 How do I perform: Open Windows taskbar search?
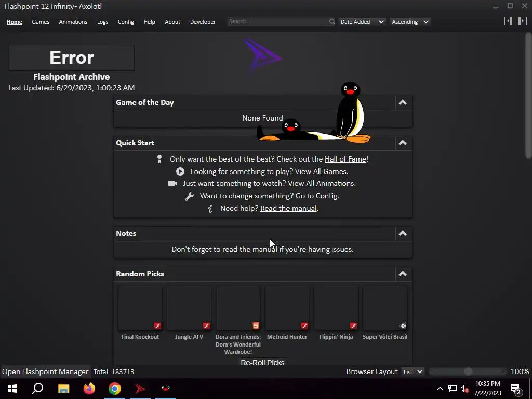[x=37, y=389]
